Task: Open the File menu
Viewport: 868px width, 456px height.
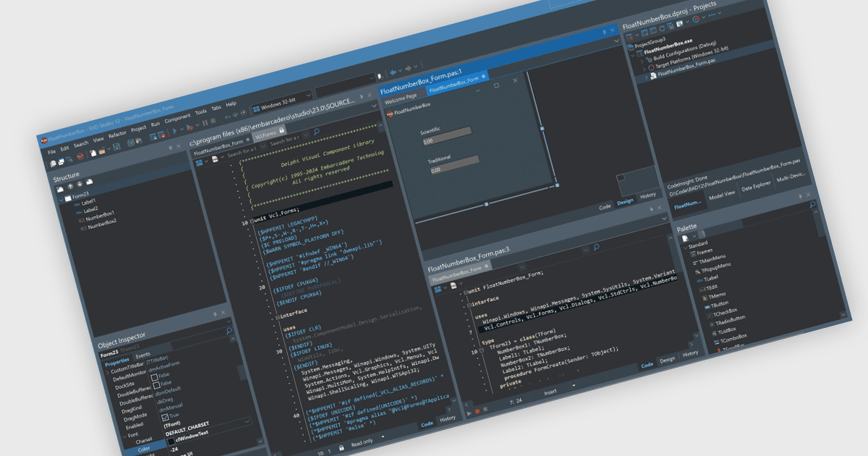Action: click(x=51, y=153)
